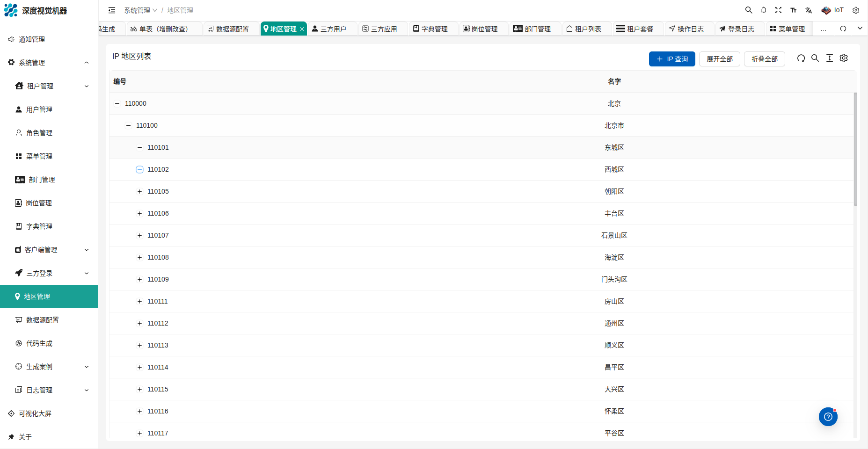Switch to the 字典管理 tab
The height and width of the screenshot is (449, 868).
[x=430, y=29]
